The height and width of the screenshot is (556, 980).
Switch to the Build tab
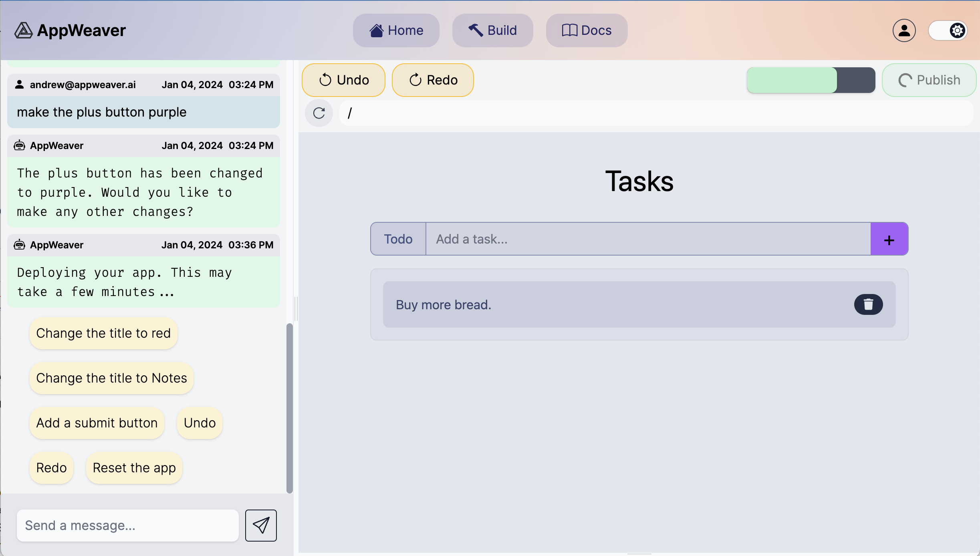click(x=492, y=30)
